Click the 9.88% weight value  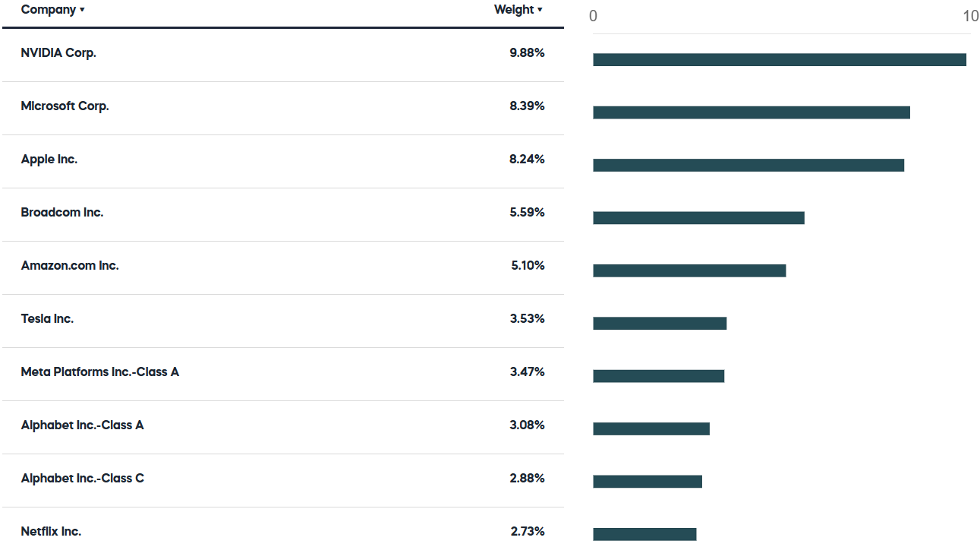527,53
